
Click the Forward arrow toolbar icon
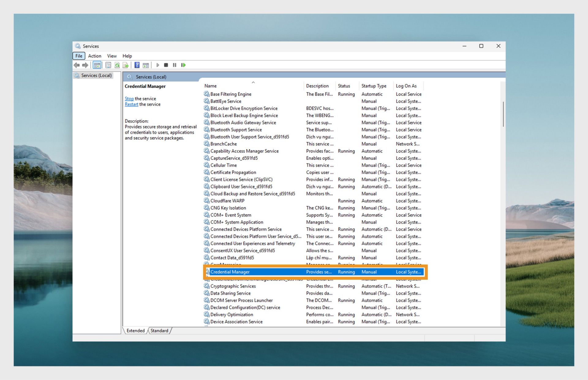click(x=85, y=65)
